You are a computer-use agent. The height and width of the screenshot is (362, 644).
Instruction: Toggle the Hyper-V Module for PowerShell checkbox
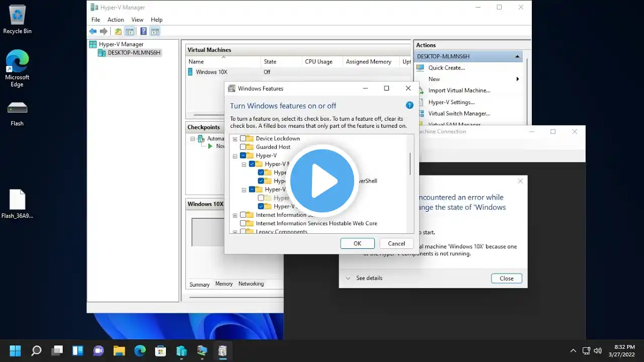pyautogui.click(x=261, y=181)
